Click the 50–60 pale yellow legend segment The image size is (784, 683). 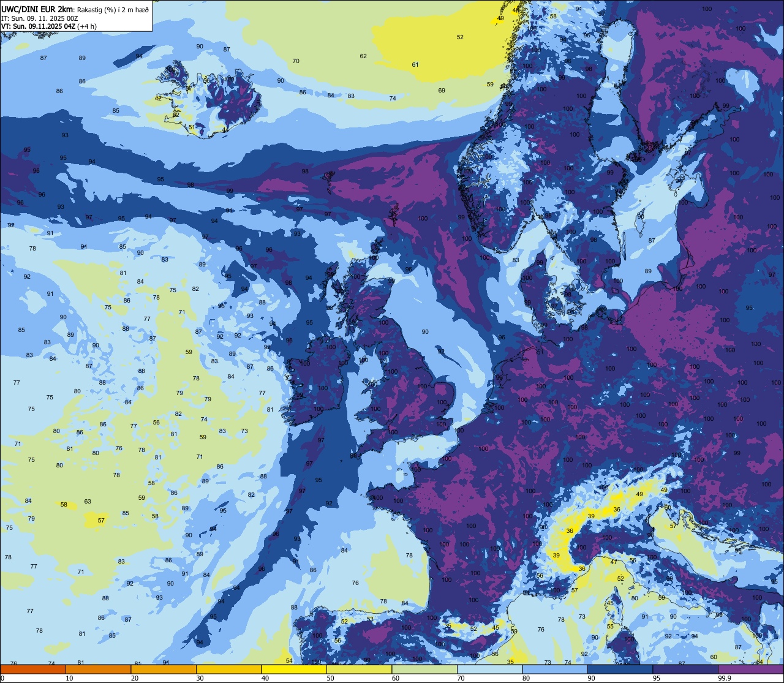(x=359, y=670)
